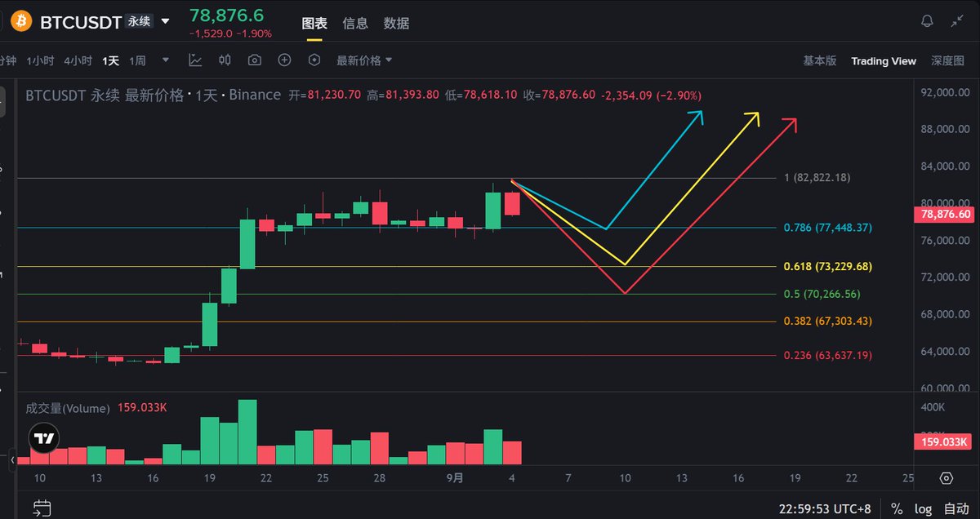This screenshot has width=980, height=519.
Task: Click the 78,876.60 current price axis tag
Action: pos(946,215)
